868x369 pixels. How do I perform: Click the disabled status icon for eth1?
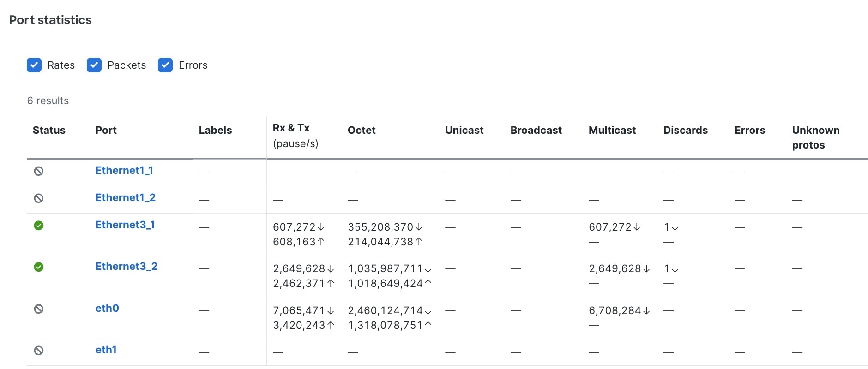pyautogui.click(x=39, y=350)
